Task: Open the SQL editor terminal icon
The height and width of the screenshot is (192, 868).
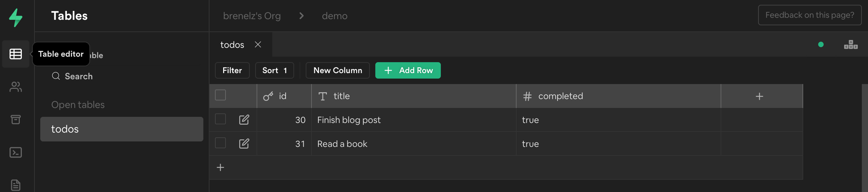Action: click(16, 152)
